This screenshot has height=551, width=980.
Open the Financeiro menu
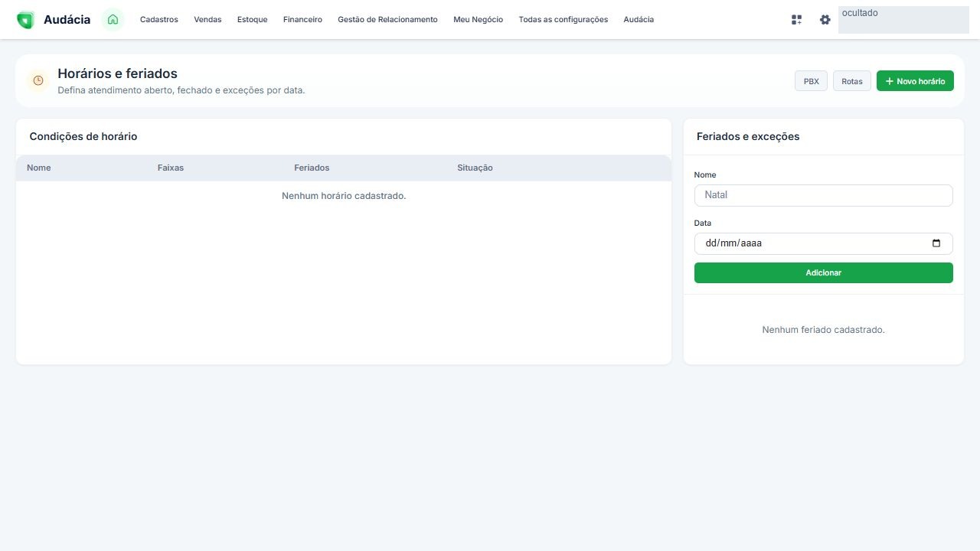[302, 20]
